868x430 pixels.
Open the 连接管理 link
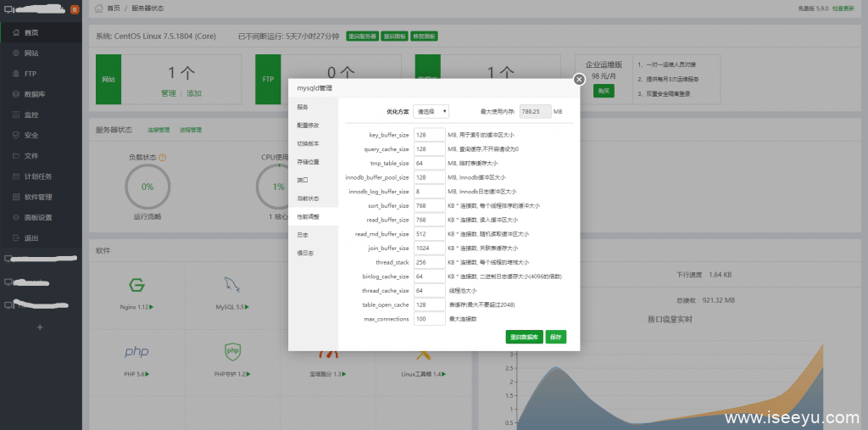(159, 131)
